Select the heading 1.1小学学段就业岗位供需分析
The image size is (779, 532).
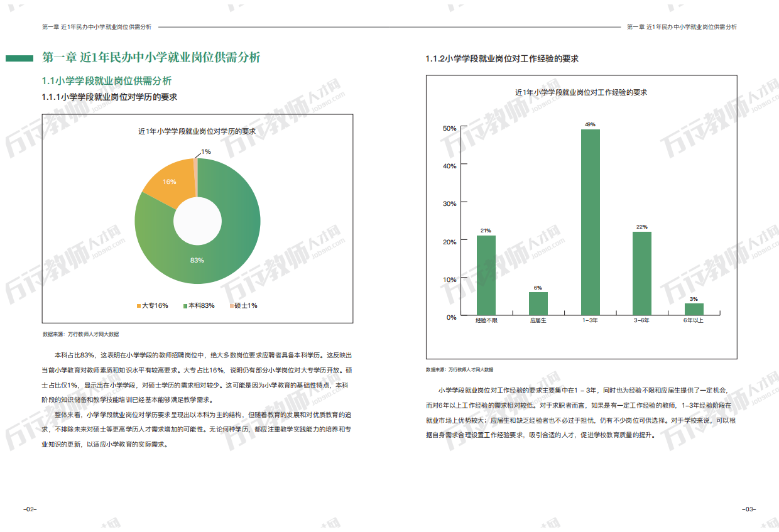click(106, 81)
